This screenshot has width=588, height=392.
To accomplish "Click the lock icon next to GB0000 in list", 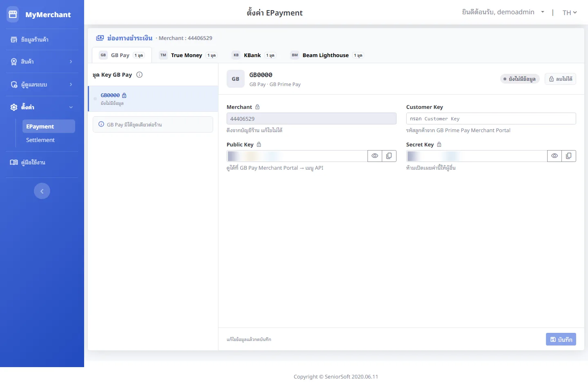I will point(124,95).
